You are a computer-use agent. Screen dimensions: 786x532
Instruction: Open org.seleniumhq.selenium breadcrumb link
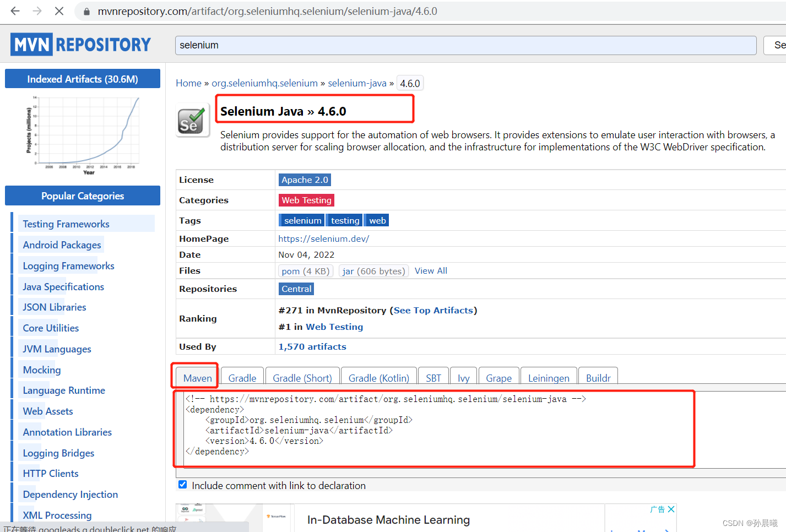(x=264, y=83)
